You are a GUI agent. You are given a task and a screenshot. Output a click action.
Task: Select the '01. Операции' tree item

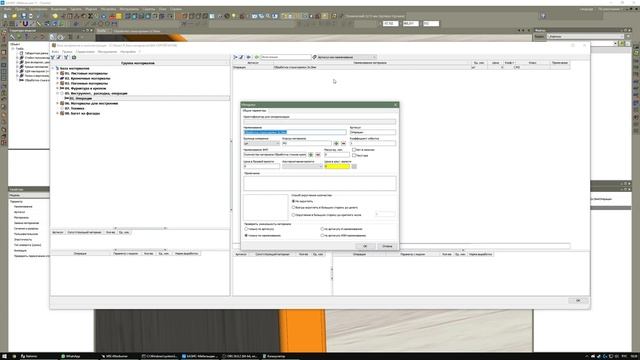[80, 98]
